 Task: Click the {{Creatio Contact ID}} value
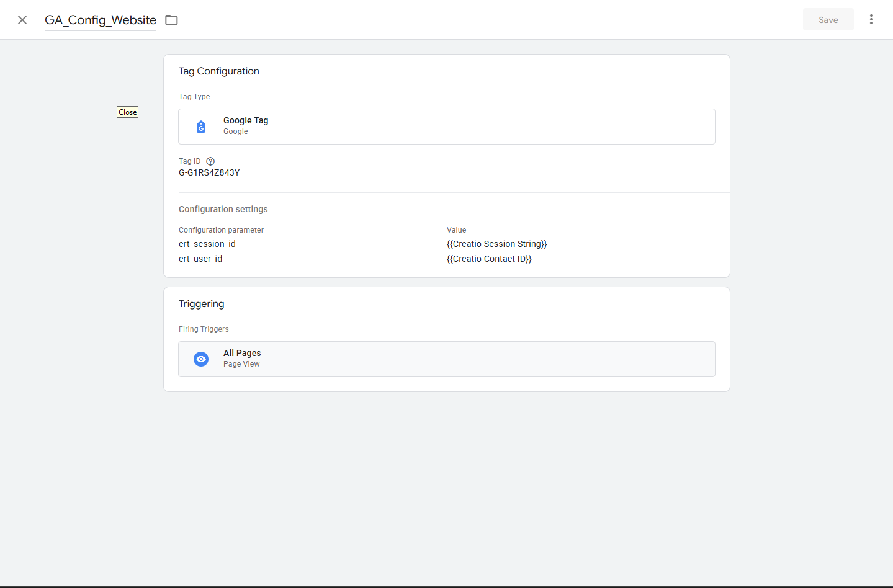pyautogui.click(x=489, y=259)
